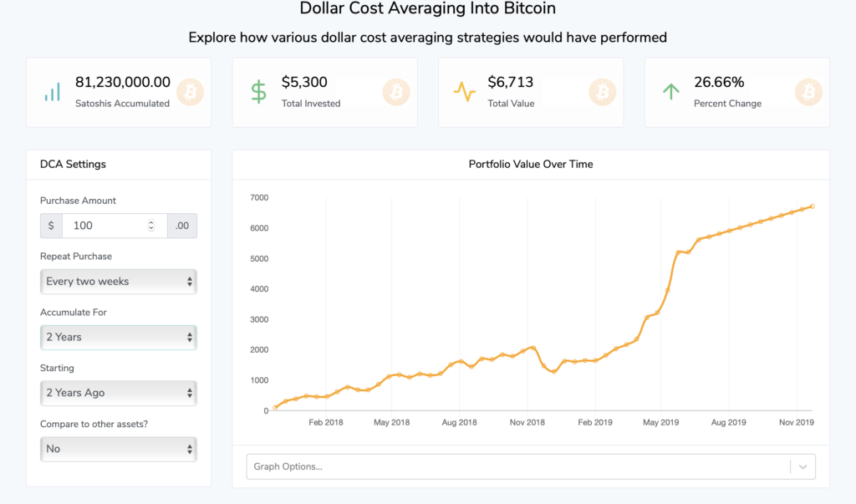The width and height of the screenshot is (856, 504).
Task: Click the Graph Options chevron arrow
Action: (x=803, y=467)
